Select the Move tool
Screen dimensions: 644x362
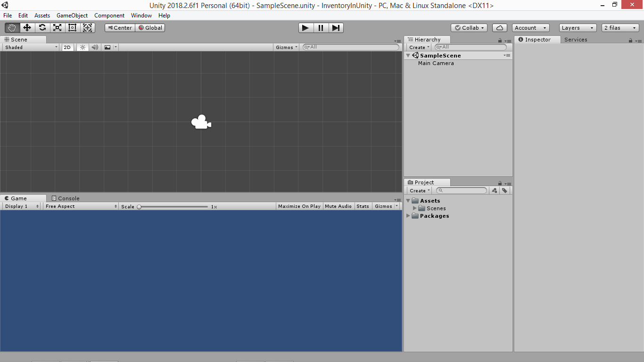(x=27, y=28)
